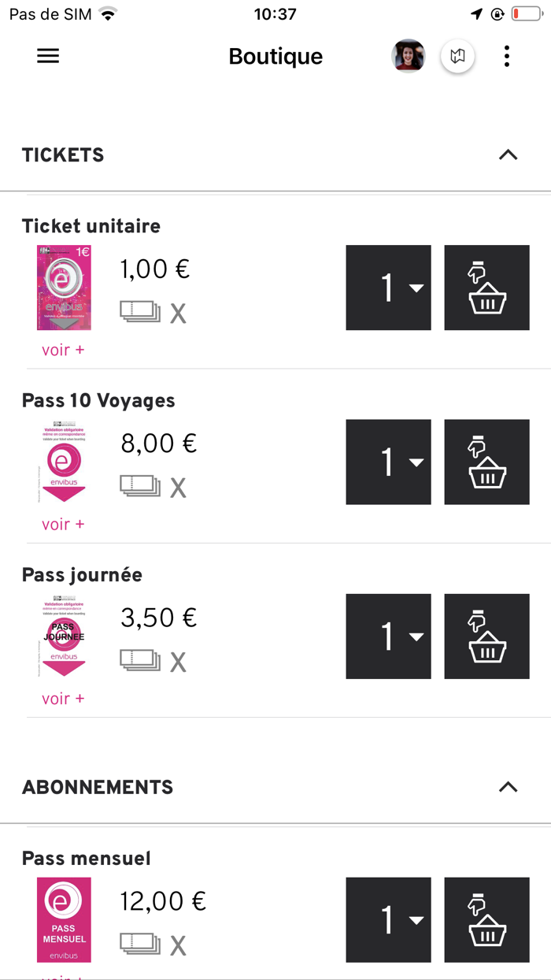Collapse the ABONNEMENTS section
The height and width of the screenshot is (980, 551).
(508, 786)
